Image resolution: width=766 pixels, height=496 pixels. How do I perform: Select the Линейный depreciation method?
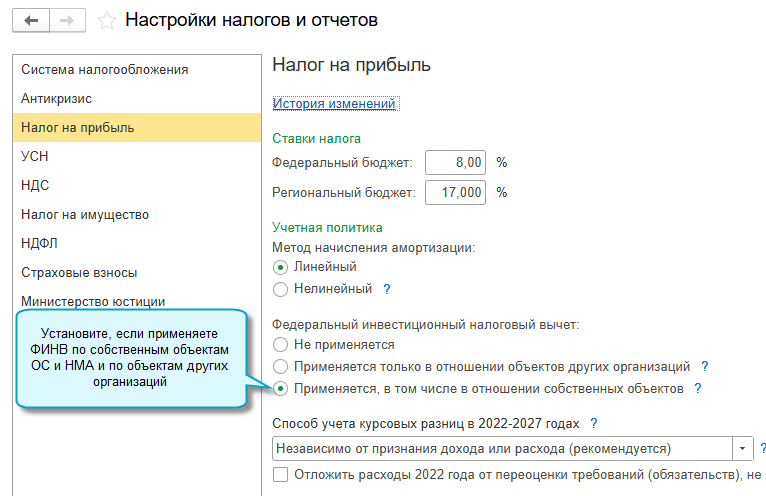[x=281, y=267]
